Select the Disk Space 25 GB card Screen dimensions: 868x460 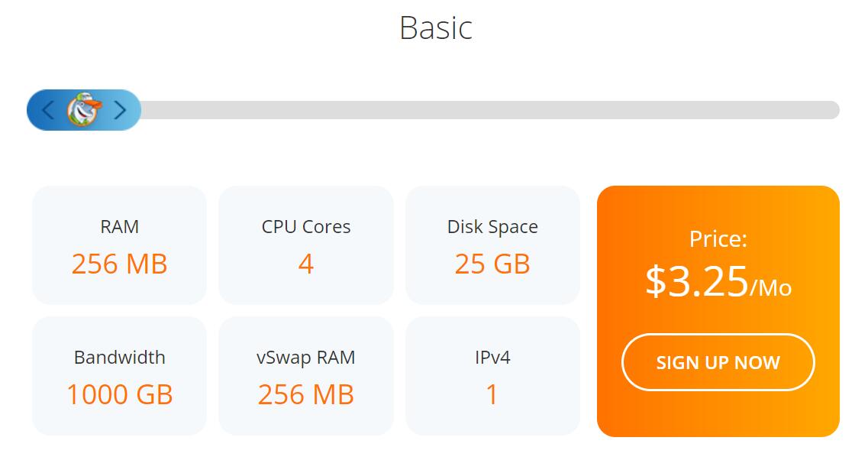(492, 245)
